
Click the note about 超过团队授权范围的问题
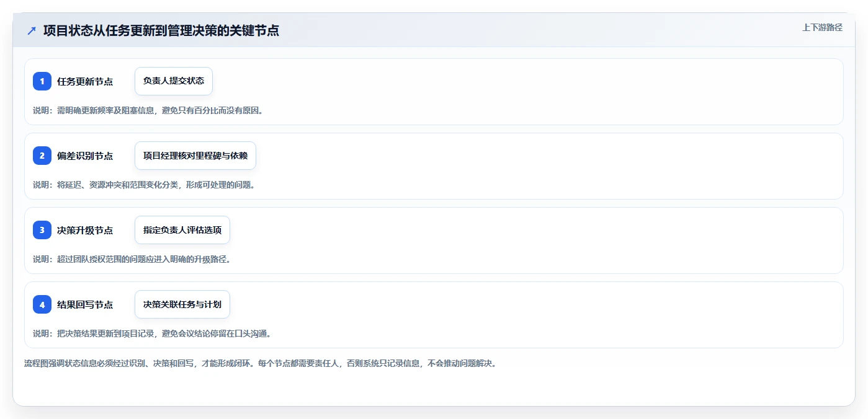[132, 259]
